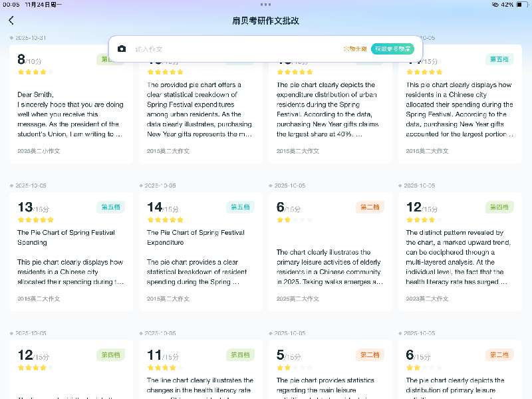Open the Pie Chart of Spring Festival Expenditure essay
The height and width of the screenshot is (399, 532).
200,253
